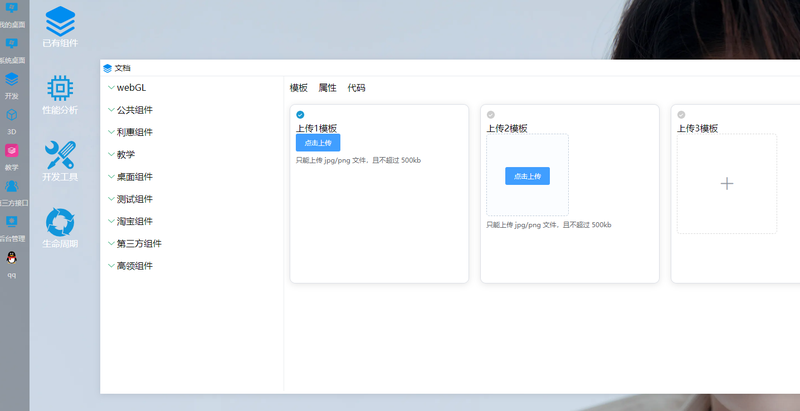Click the 上传3模板 card title
Screen dimensions: 800x411
click(697, 129)
